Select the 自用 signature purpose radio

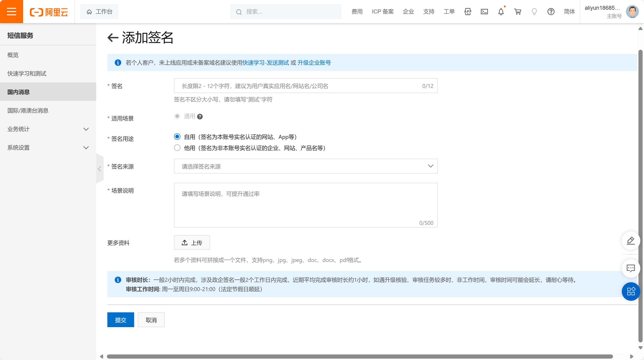click(177, 137)
